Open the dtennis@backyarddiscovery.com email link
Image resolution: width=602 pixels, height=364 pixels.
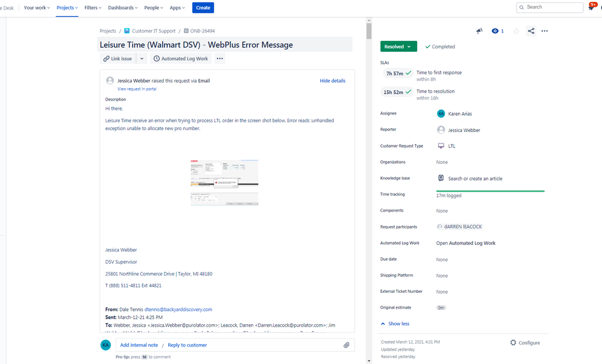click(x=178, y=309)
